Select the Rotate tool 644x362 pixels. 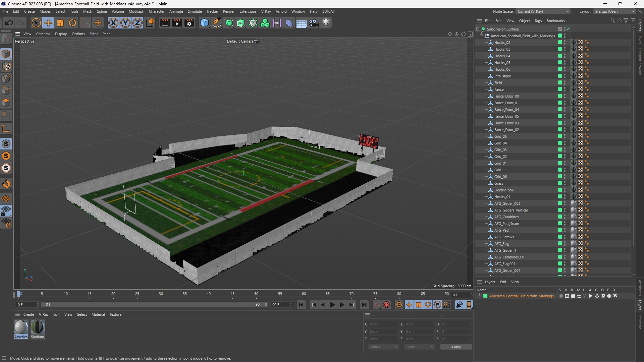[72, 23]
